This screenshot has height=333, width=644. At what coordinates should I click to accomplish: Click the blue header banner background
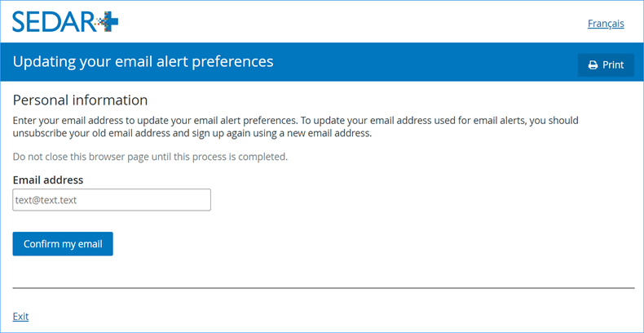[411, 62]
